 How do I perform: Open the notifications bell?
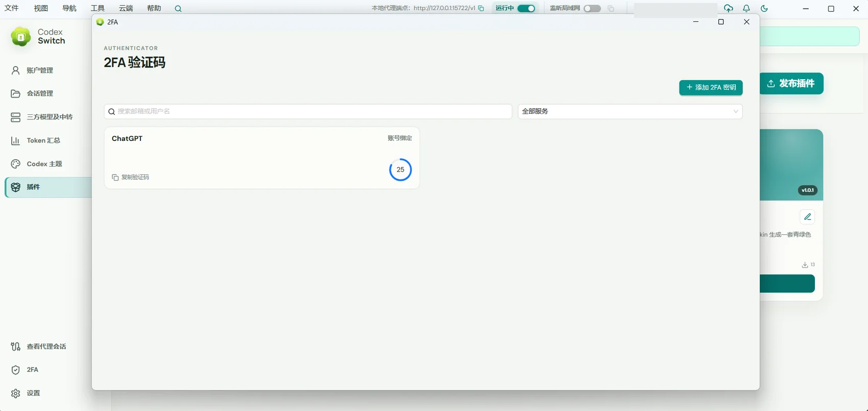click(746, 8)
